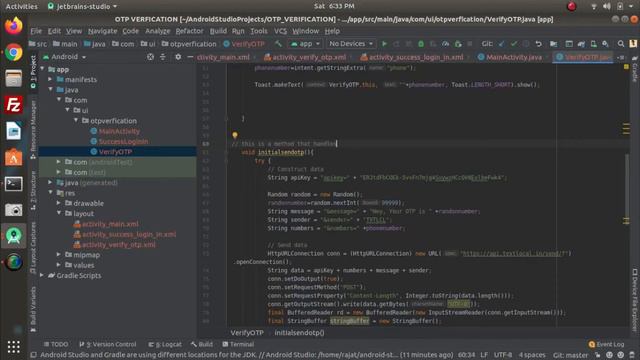Expand the Gradle Scripts node

pos(42,275)
